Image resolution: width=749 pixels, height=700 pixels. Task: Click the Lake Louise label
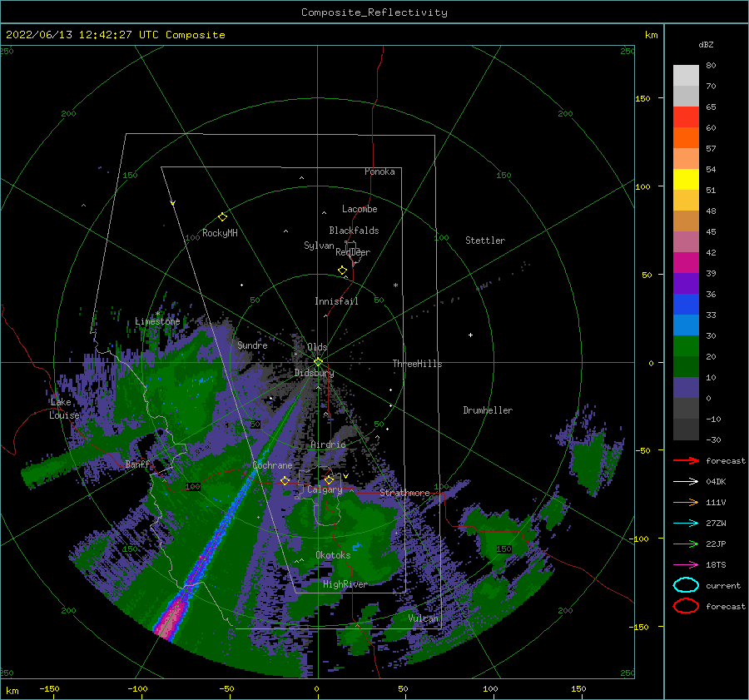[x=66, y=409]
